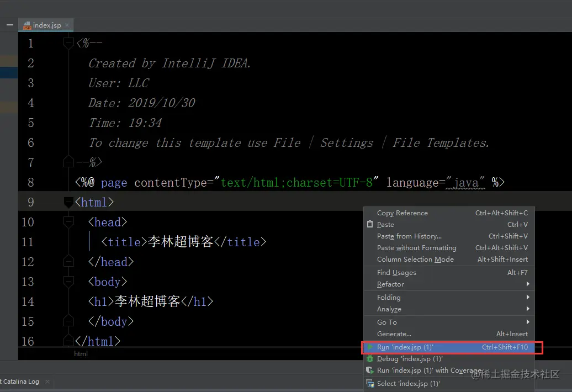Expand the Refactor submenu arrow
The height and width of the screenshot is (392, 572).
pos(528,284)
